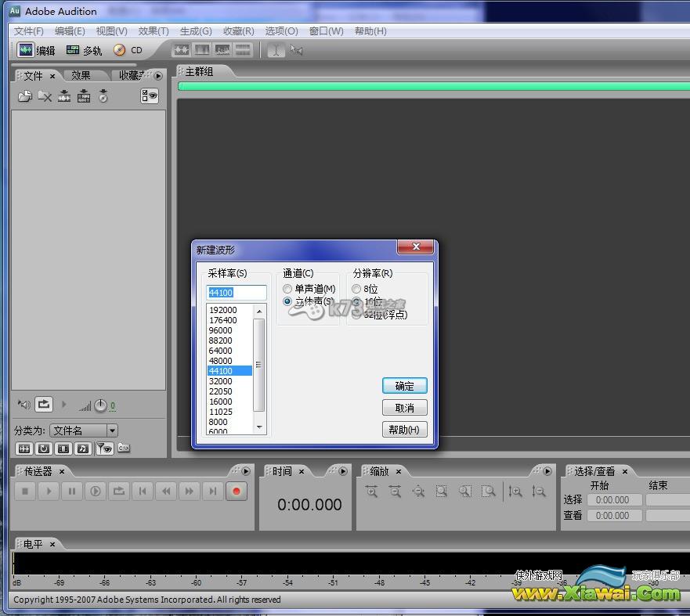Toggle show markers eye icon

105,448
